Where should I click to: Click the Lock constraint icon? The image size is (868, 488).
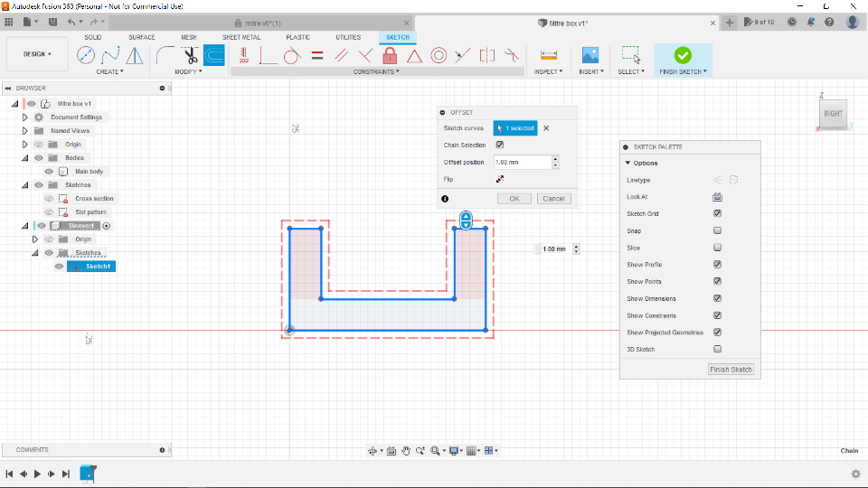(390, 56)
